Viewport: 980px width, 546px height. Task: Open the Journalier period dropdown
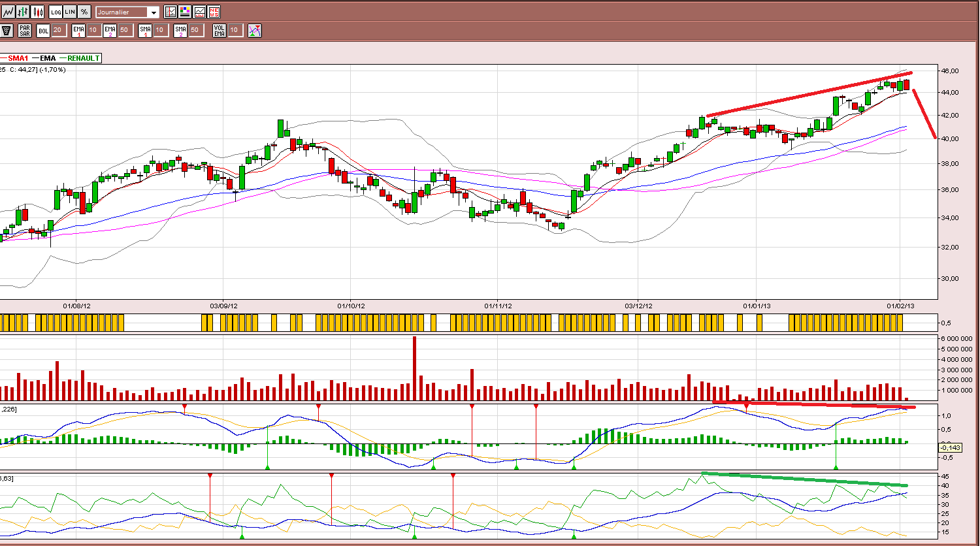(x=127, y=12)
